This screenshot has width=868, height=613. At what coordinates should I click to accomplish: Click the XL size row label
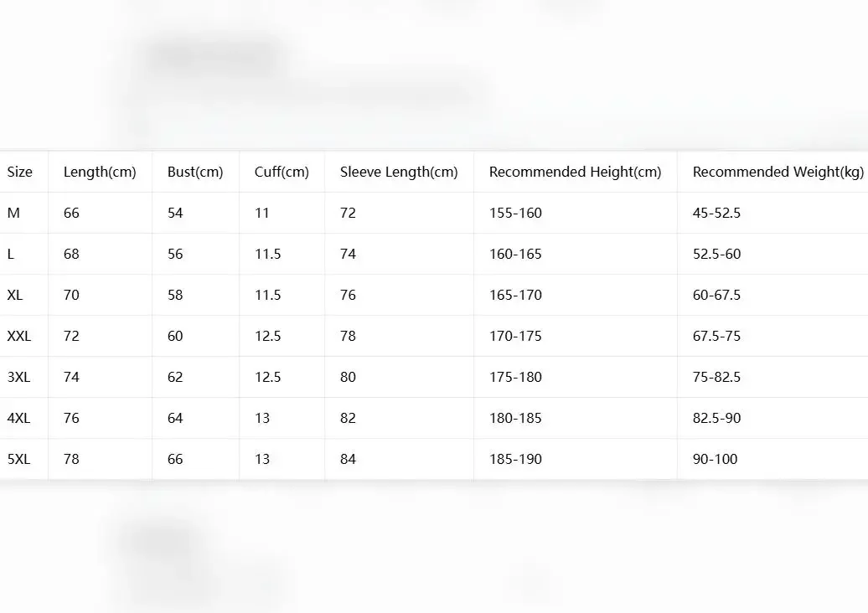click(x=15, y=295)
